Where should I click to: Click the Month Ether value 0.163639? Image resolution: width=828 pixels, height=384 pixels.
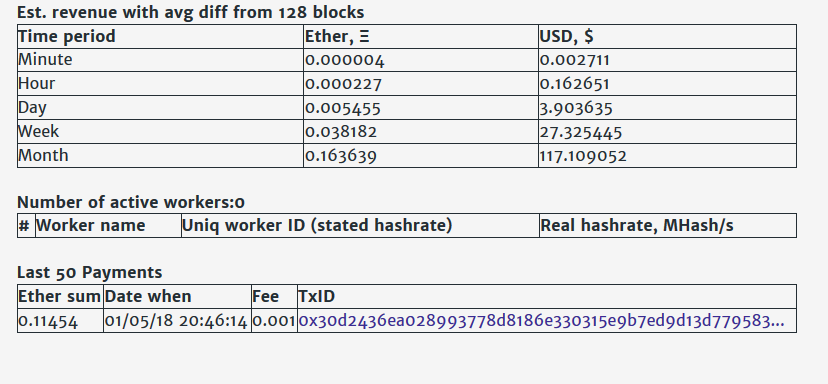click(341, 156)
